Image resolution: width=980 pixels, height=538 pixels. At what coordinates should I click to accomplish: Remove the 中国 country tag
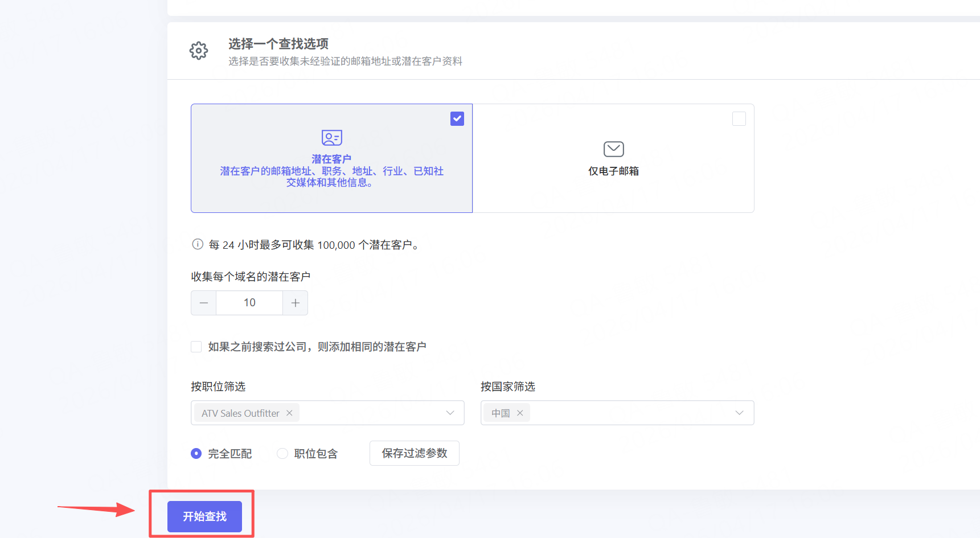(520, 413)
